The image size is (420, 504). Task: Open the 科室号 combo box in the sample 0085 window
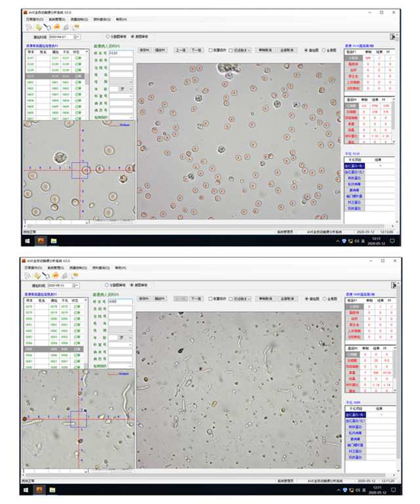120,345
